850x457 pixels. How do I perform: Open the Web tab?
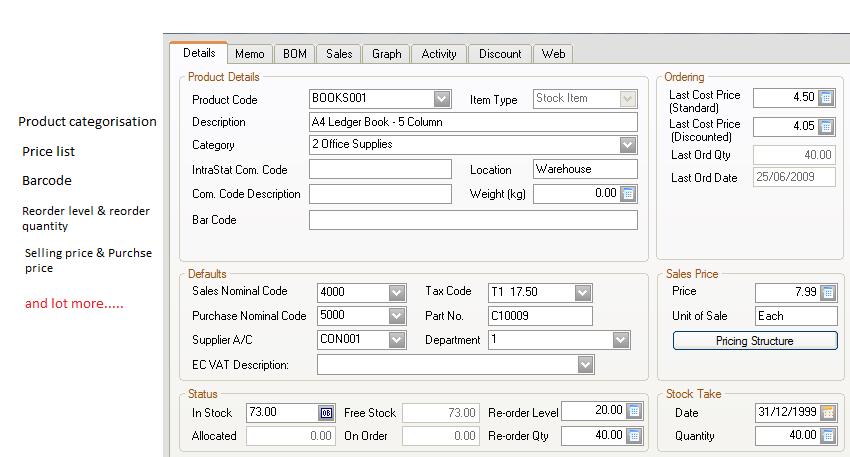553,54
